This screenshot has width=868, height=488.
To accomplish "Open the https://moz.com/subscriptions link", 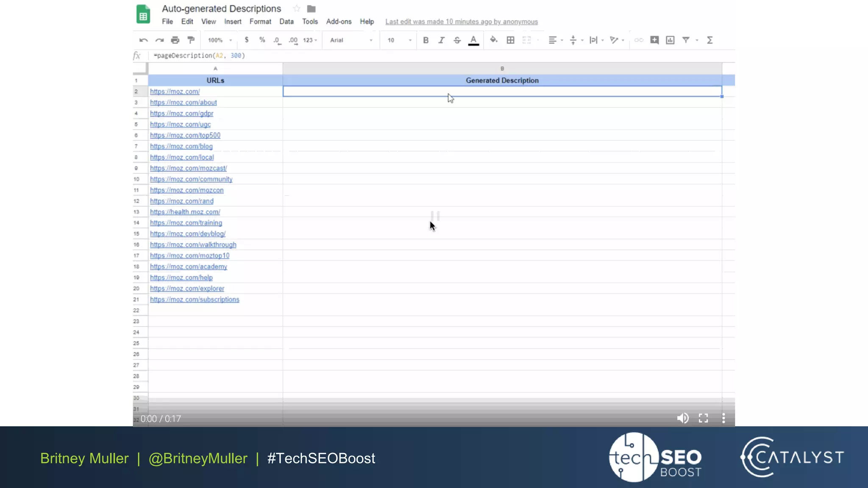I will pos(195,299).
